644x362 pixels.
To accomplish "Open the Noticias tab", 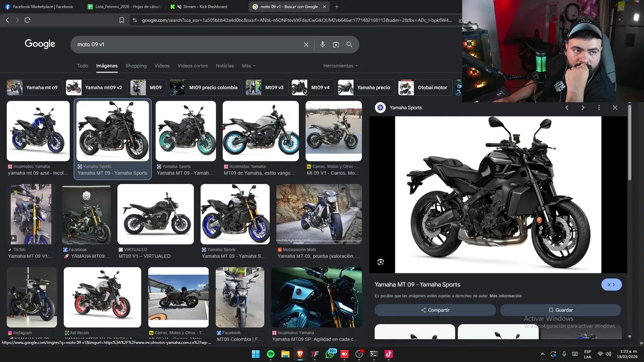I will pos(225,66).
